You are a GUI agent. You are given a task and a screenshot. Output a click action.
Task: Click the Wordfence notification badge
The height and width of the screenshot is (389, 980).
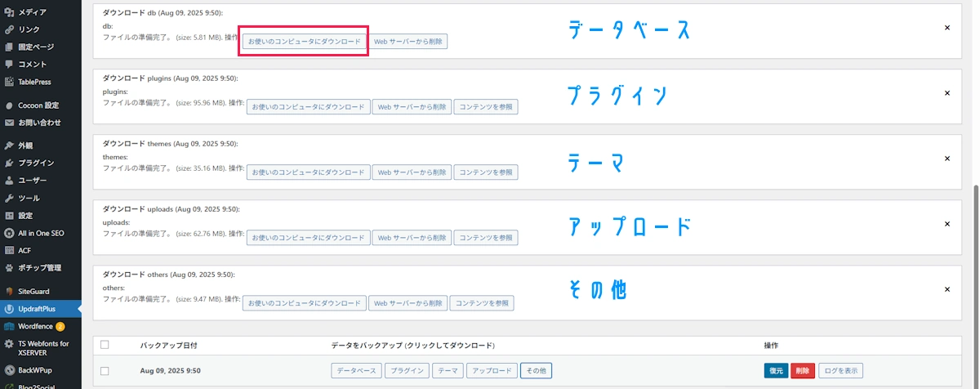pyautogui.click(x=60, y=327)
